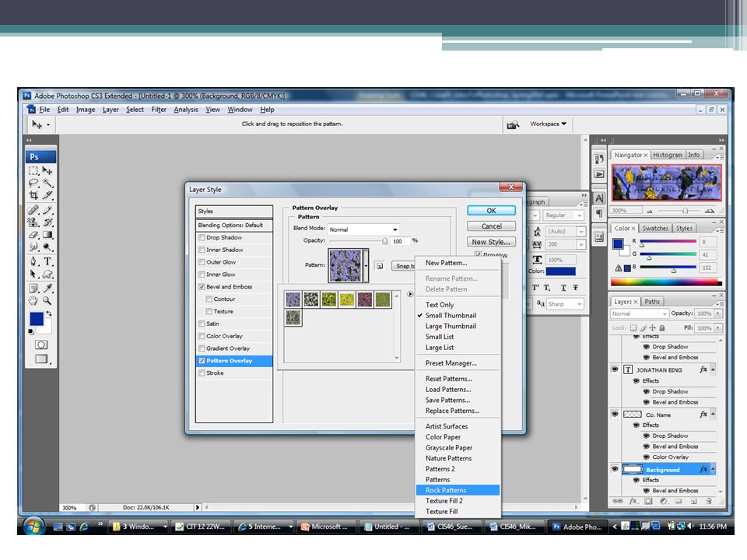Open the Layers Opacity slider arrow
This screenshot has height=560, width=747.
pyautogui.click(x=718, y=313)
